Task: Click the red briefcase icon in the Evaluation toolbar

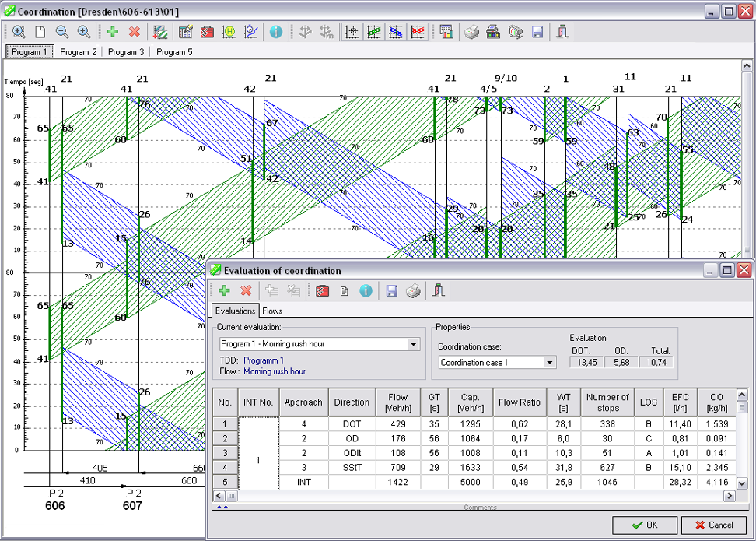Action: coord(322,290)
